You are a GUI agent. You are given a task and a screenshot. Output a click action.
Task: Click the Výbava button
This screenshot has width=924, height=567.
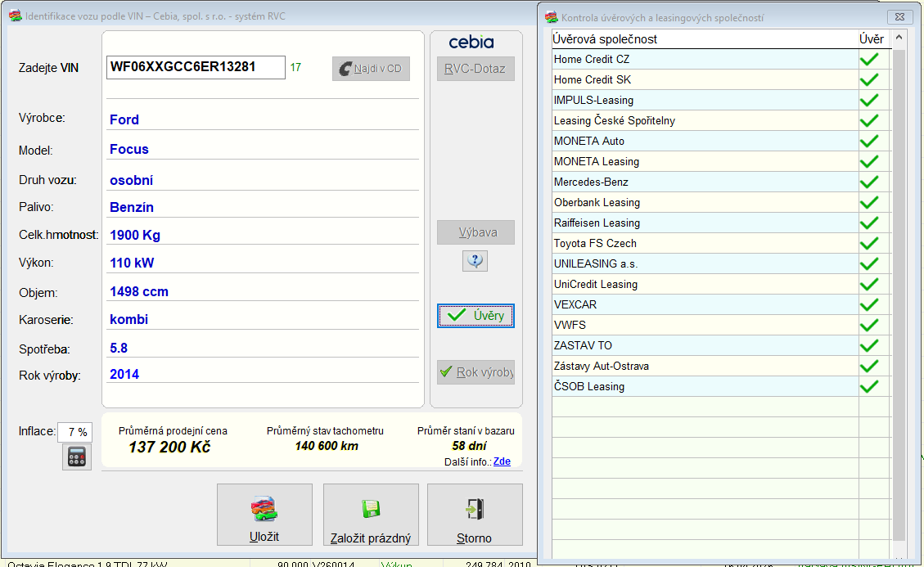point(476,232)
